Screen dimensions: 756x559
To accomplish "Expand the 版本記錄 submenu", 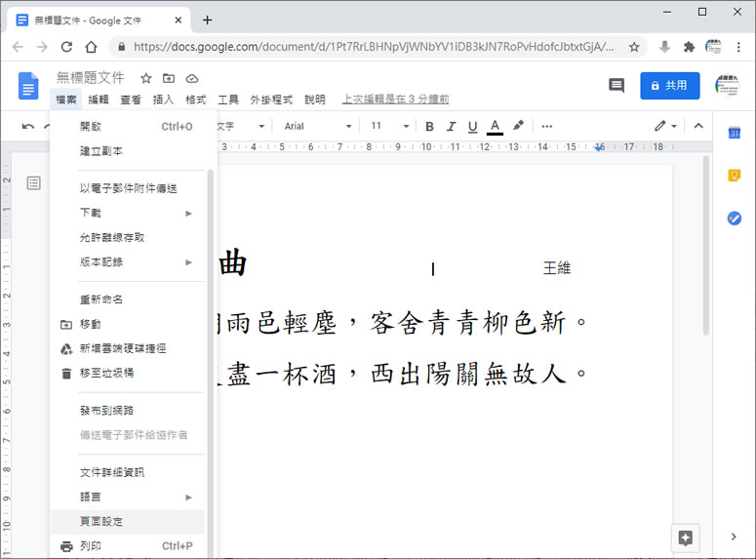I will [x=188, y=262].
